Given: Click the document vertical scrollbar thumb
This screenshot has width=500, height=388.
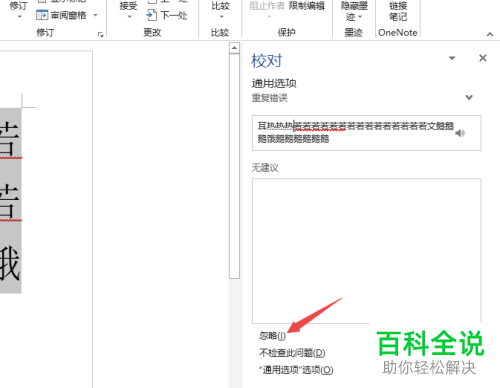Looking at the screenshot, I should coord(234,166).
